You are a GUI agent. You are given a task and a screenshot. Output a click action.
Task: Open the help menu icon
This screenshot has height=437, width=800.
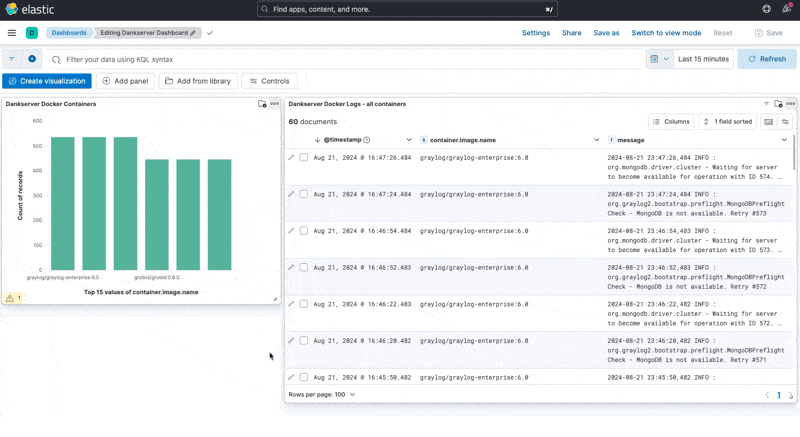(767, 9)
